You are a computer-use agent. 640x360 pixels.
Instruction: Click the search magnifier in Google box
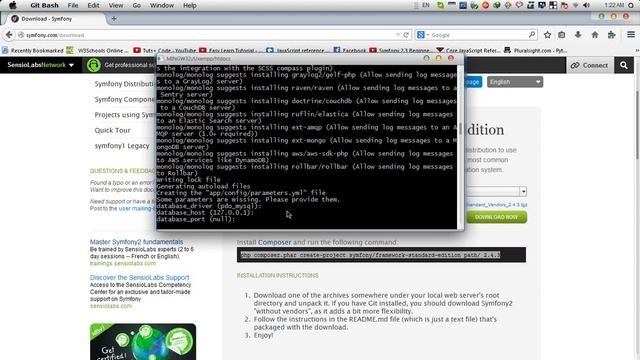click(x=531, y=35)
